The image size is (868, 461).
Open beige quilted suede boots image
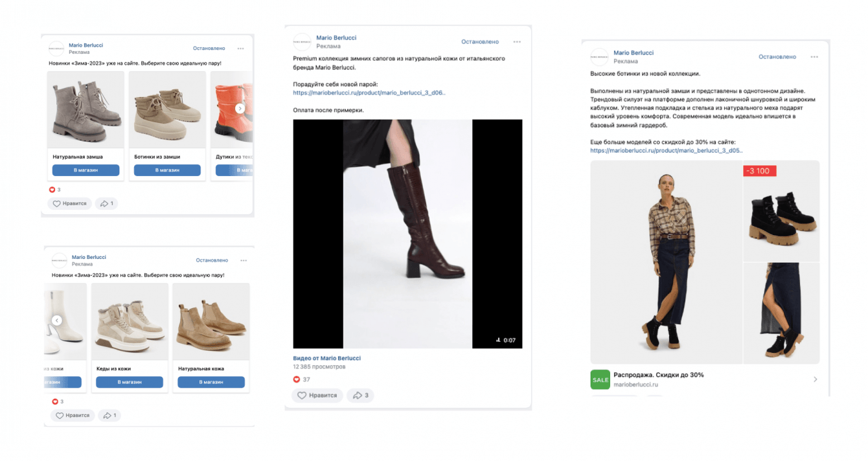pyautogui.click(x=167, y=109)
